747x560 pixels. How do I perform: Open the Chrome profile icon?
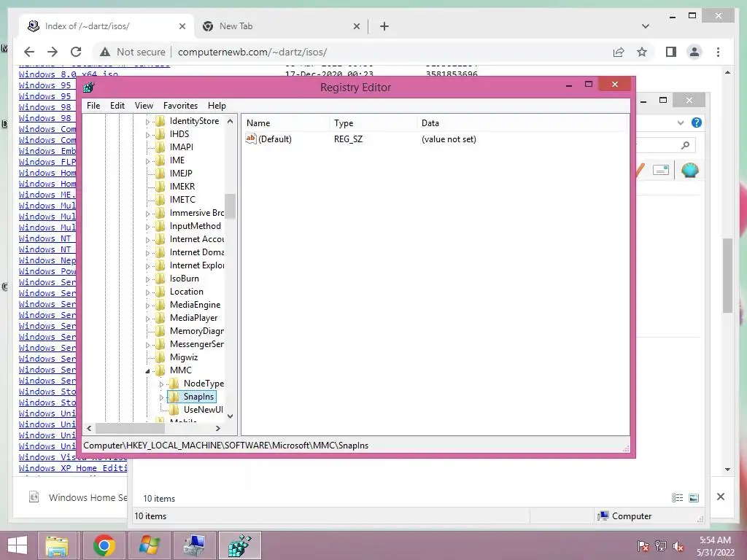[x=694, y=52]
